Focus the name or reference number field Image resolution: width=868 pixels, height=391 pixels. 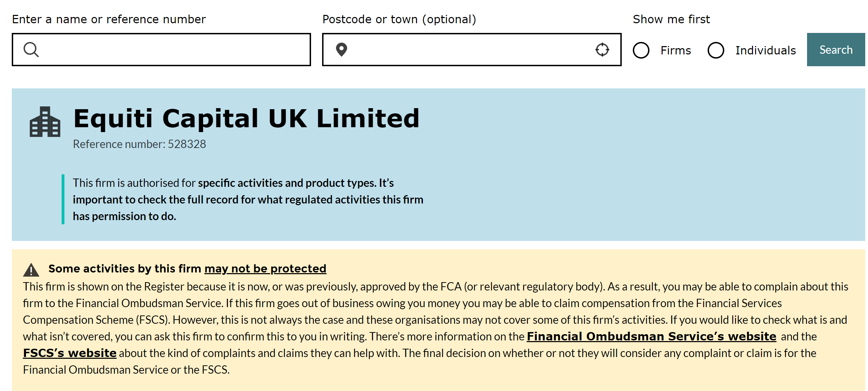click(x=161, y=50)
